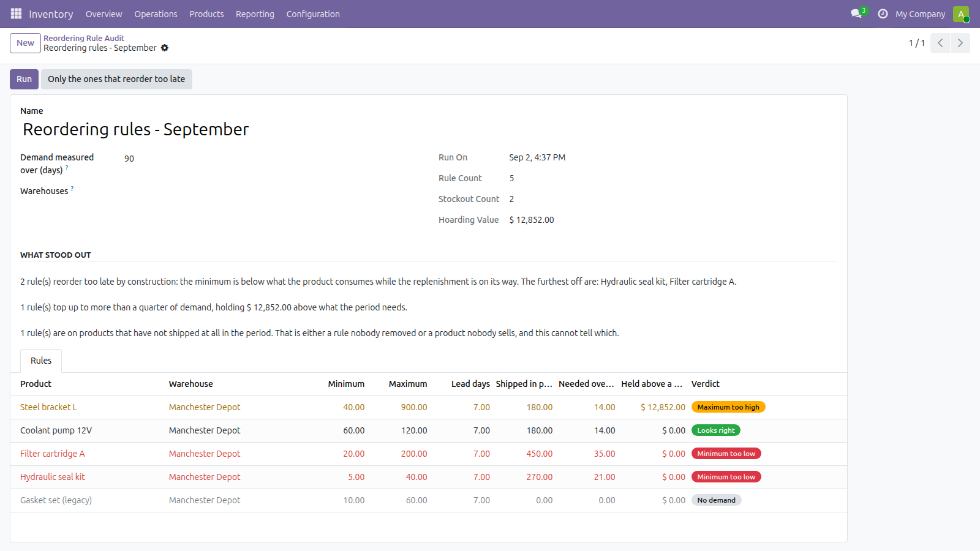This screenshot has width=980, height=551.
Task: Open the Hydraulic seal kit row
Action: tap(429, 477)
